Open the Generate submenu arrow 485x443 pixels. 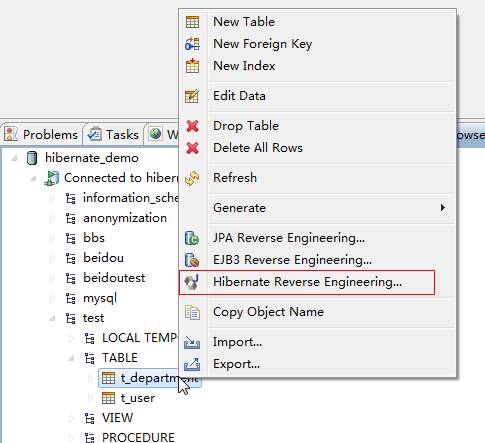(443, 208)
